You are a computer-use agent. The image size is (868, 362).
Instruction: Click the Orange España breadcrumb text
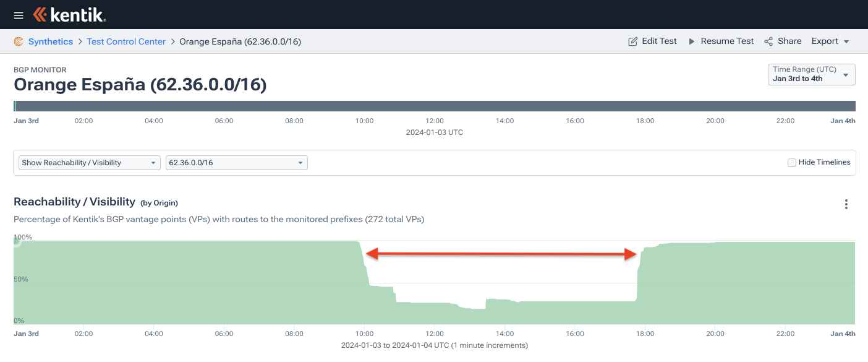point(240,41)
